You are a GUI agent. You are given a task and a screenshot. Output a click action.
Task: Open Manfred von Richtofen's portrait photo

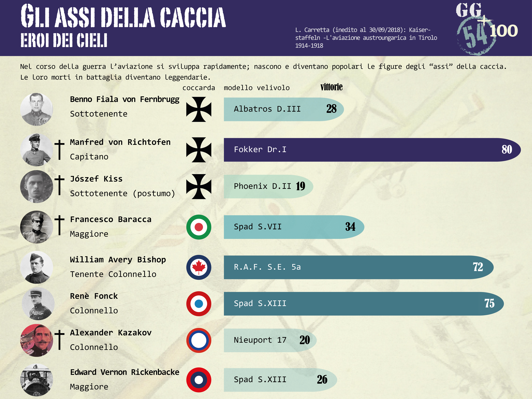[37, 150]
